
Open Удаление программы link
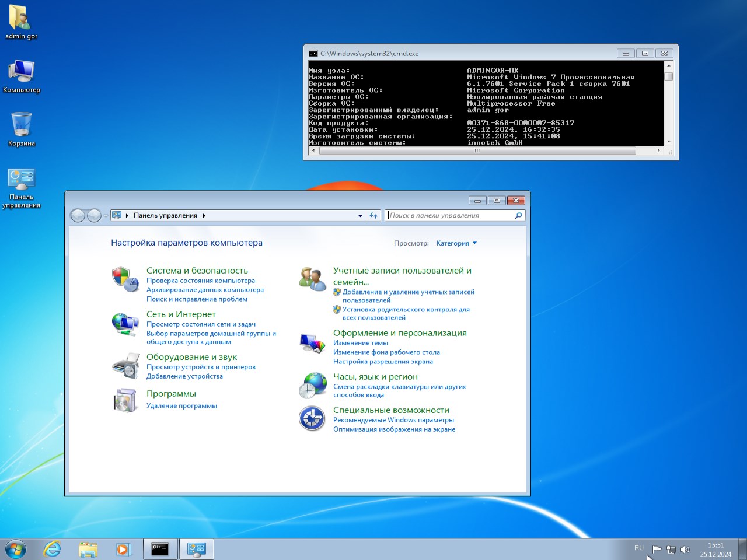pos(181,406)
